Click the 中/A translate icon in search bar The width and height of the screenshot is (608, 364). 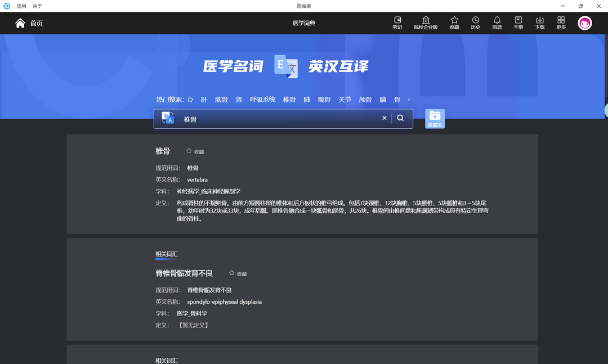pyautogui.click(x=168, y=118)
